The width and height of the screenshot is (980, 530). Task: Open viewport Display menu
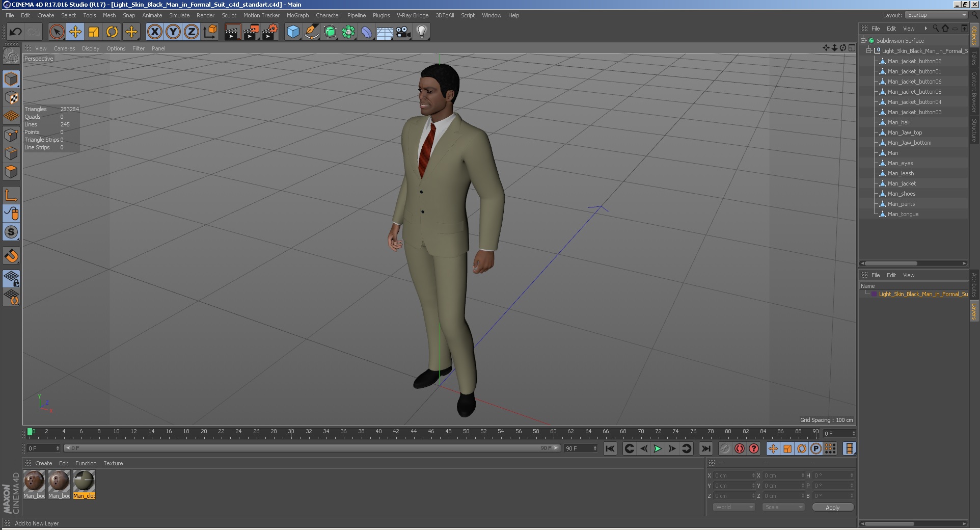coord(91,48)
